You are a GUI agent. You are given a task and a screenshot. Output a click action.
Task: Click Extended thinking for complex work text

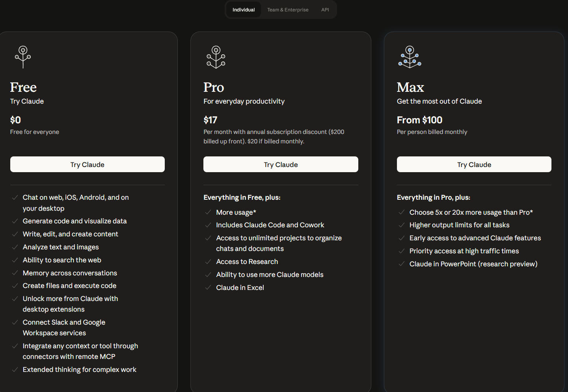79,370
